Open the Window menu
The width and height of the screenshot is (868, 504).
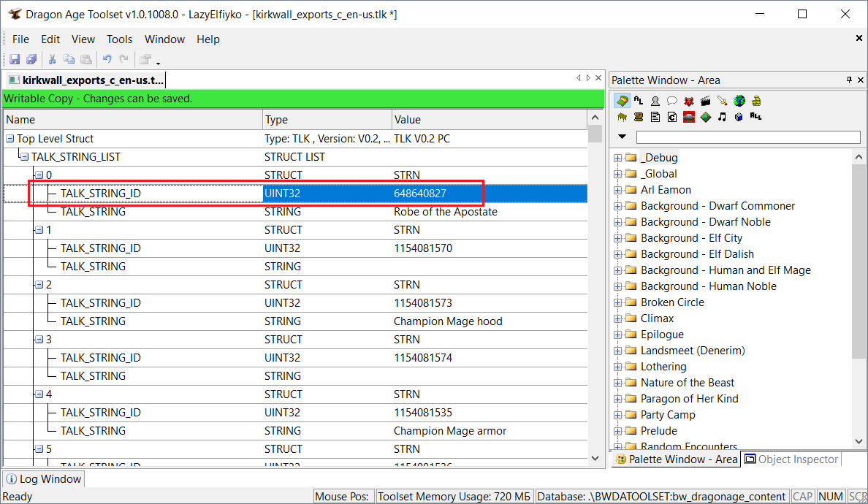click(164, 39)
